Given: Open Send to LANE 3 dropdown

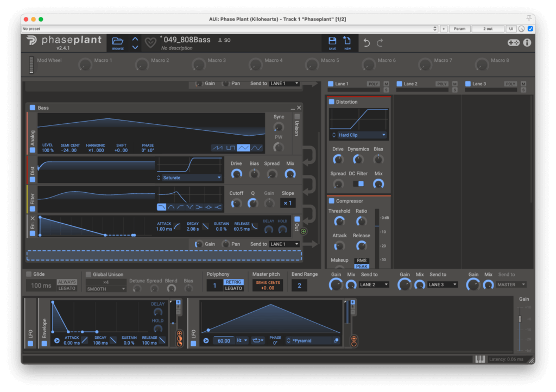Looking at the screenshot, I should tap(443, 284).
